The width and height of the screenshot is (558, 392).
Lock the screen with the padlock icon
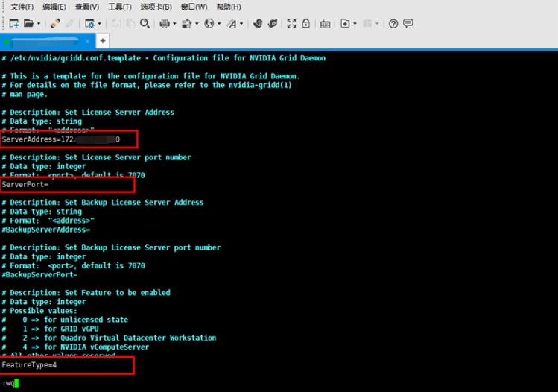pyautogui.click(x=305, y=24)
